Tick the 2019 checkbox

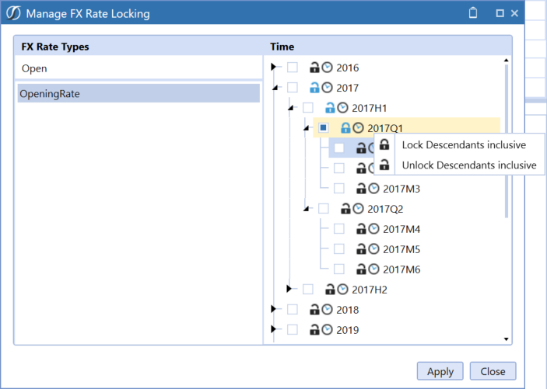[x=292, y=329]
